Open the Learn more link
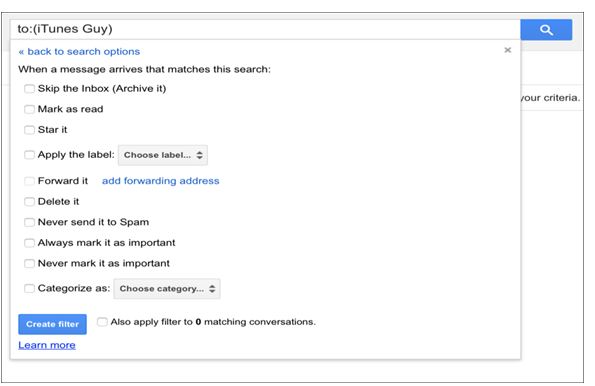Viewport: 595px width, 386px height. [47, 345]
